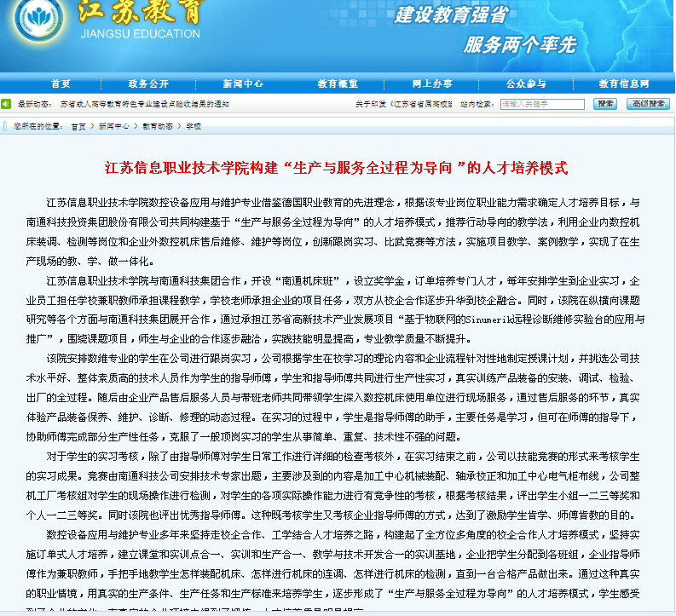
Task: Click the red article headline title
Action: pos(336,168)
